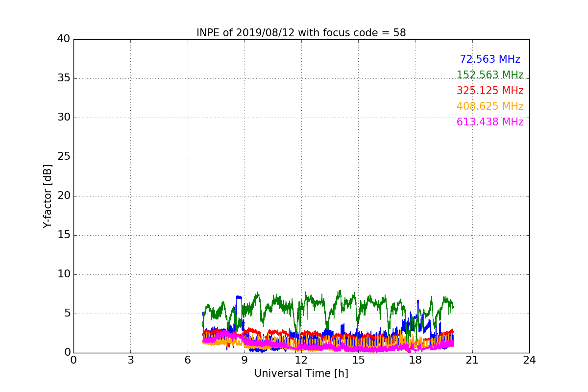The image size is (588, 392).
Task: Click x-axis tick label 3
Action: click(130, 360)
